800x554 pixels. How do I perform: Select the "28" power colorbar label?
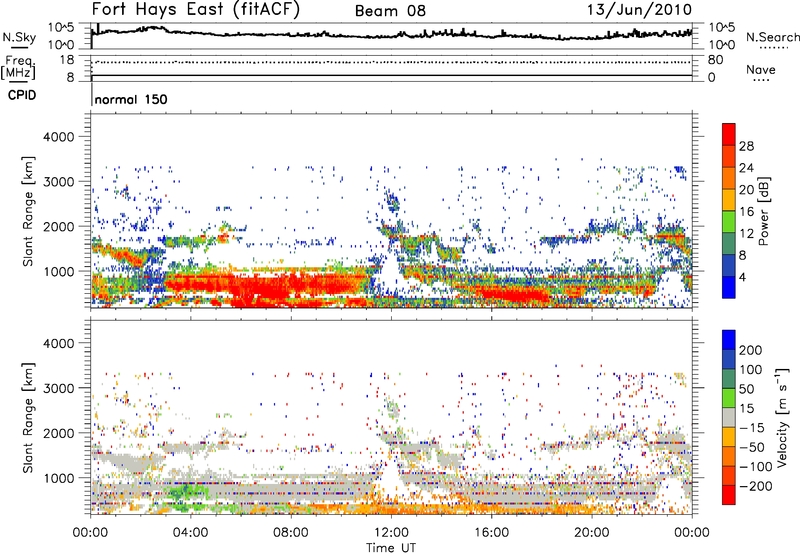click(746, 146)
